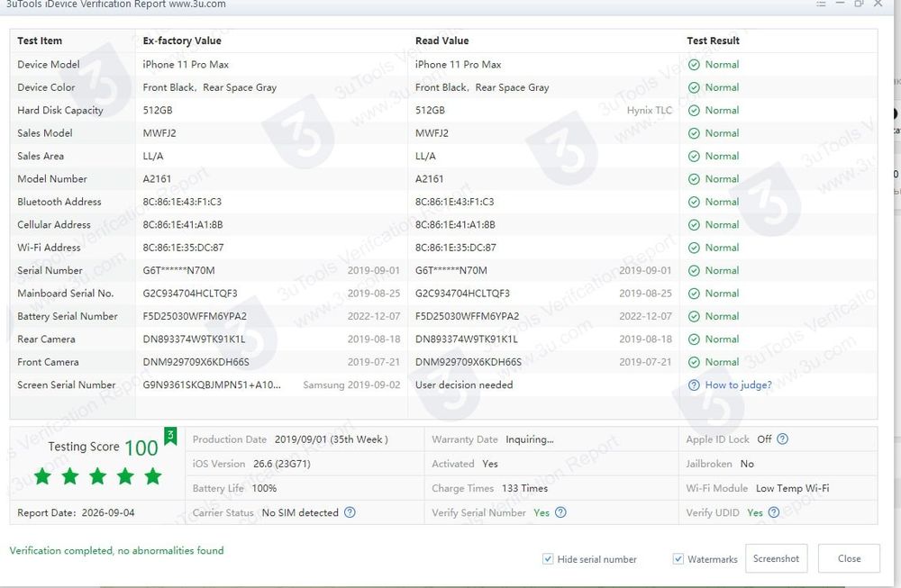Screen dimensions: 901x588
Task: Click the Activated Yes value
Action: tap(489, 464)
